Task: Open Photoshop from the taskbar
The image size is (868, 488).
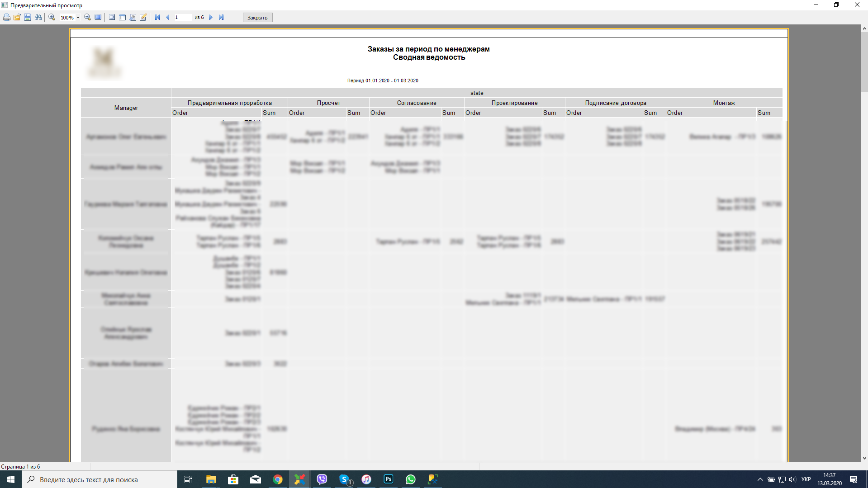Action: 388,479
